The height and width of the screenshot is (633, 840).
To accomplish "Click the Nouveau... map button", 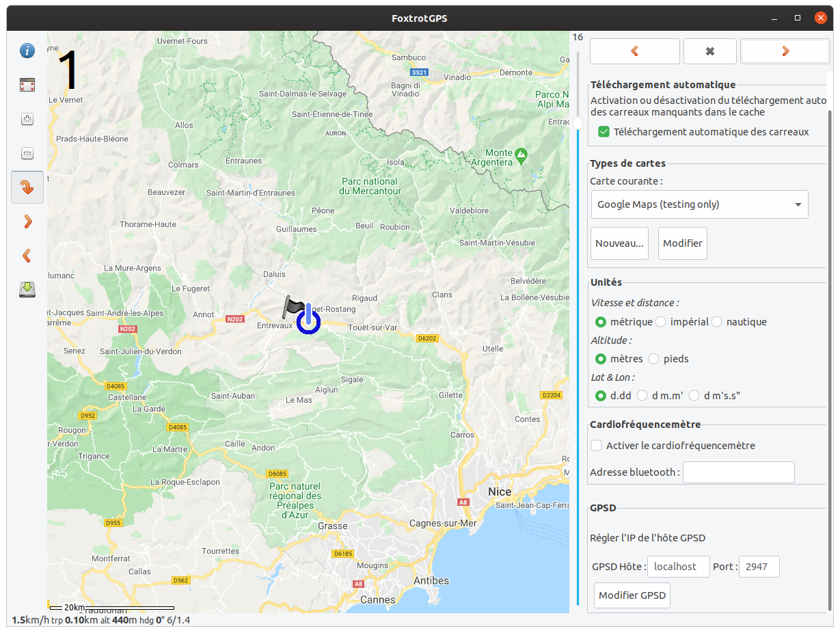I will point(619,243).
